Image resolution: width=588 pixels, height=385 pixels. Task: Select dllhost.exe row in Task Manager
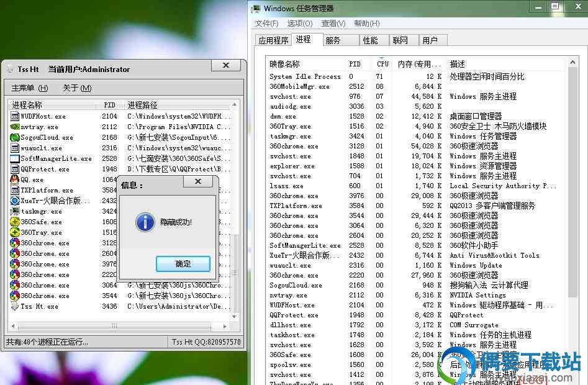point(414,325)
